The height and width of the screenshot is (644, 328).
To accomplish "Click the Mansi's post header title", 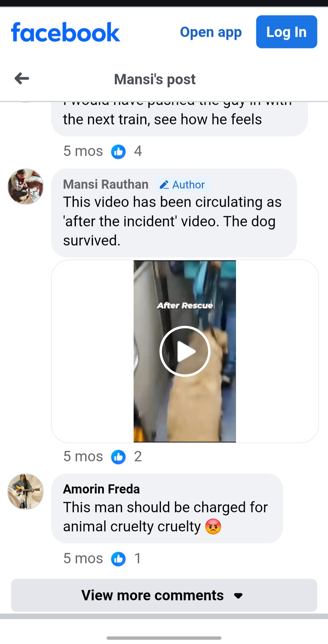I will pyautogui.click(x=155, y=79).
